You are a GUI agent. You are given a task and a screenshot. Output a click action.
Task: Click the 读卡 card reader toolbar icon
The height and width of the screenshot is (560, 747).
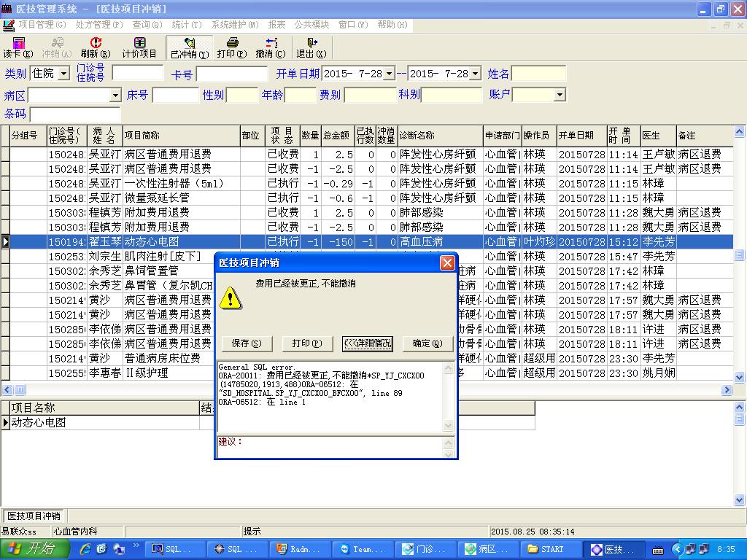click(x=18, y=47)
